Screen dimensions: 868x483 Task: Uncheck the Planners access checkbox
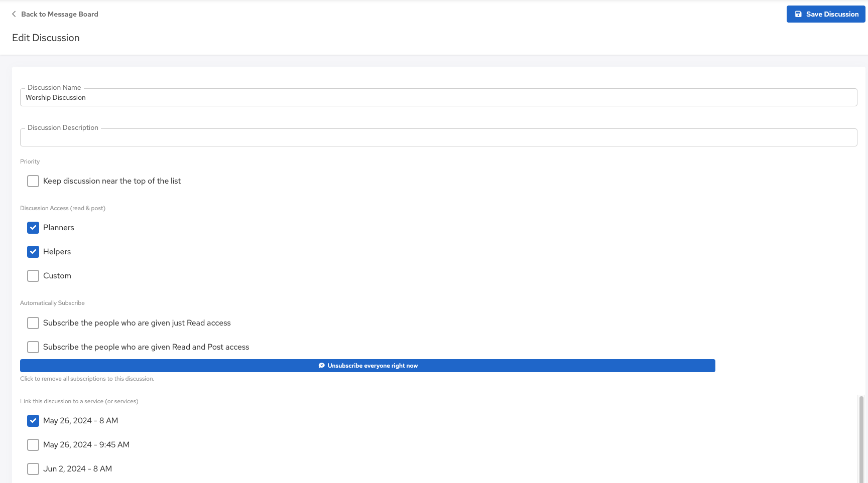tap(33, 228)
